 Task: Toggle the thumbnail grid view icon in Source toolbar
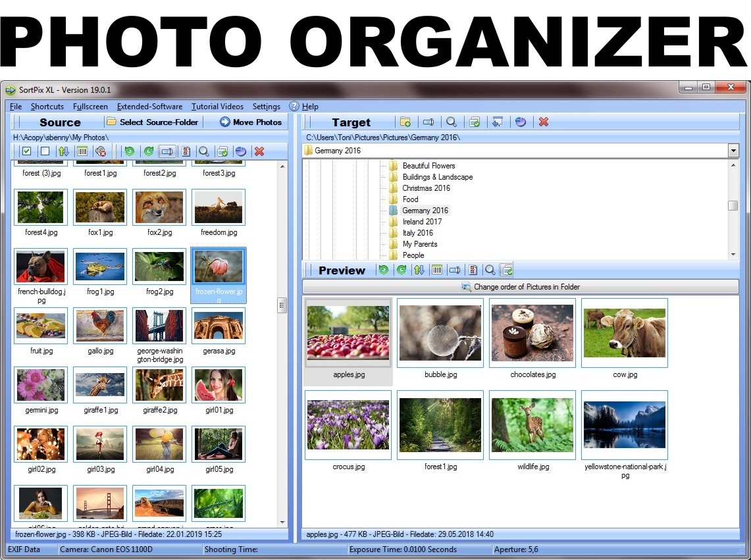pos(82,151)
